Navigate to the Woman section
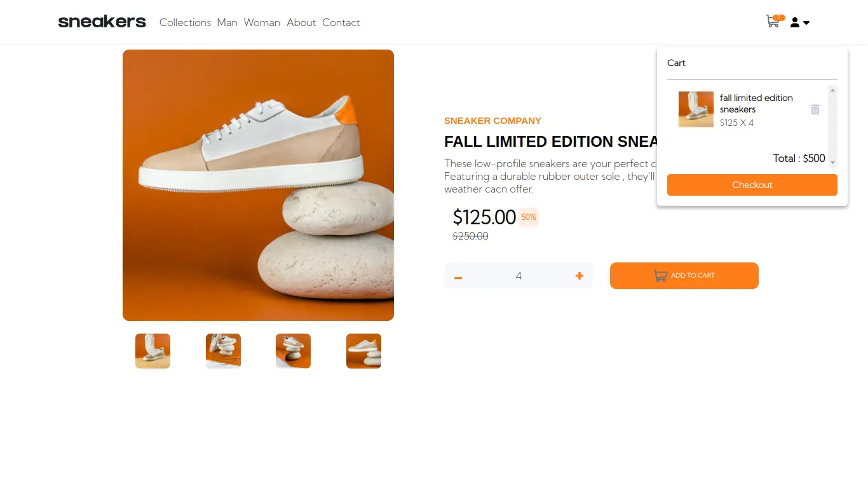Screen dimensions: 868x488 [262, 23]
